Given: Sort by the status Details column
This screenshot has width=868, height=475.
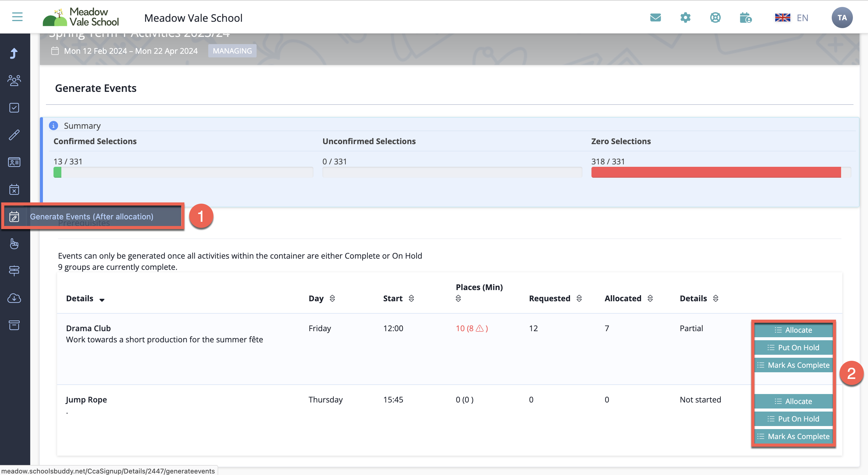Looking at the screenshot, I should pos(716,298).
